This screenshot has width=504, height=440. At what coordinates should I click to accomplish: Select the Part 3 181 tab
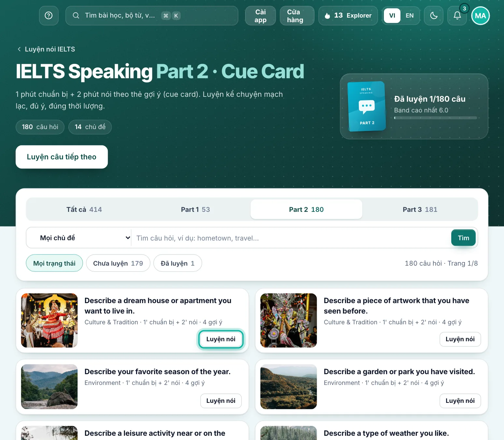click(420, 209)
